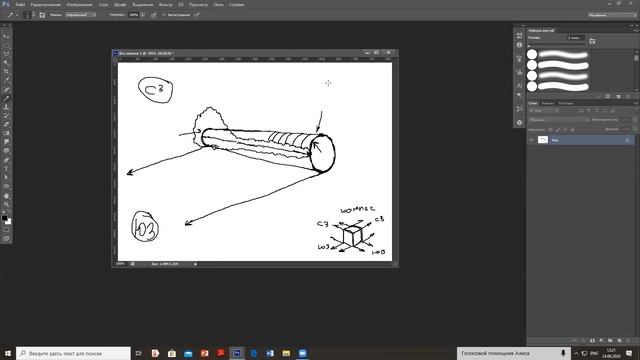640x360 pixels.
Task: Open the tool preset picker
Action: (12, 15)
